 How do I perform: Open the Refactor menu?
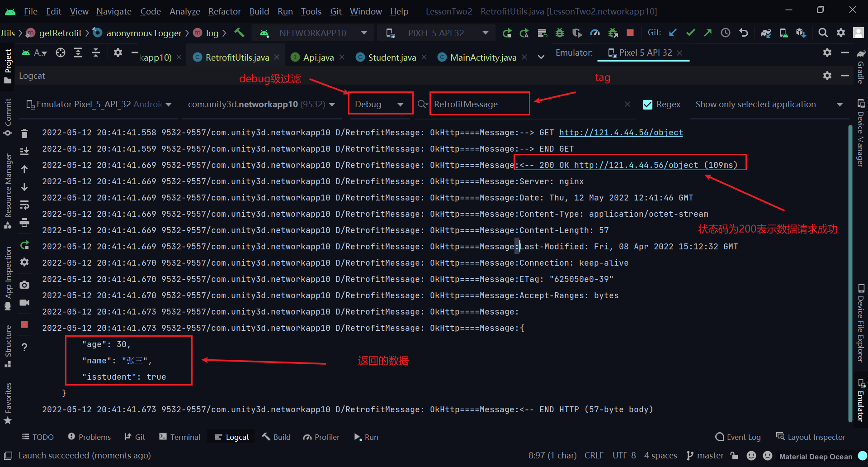tap(224, 11)
